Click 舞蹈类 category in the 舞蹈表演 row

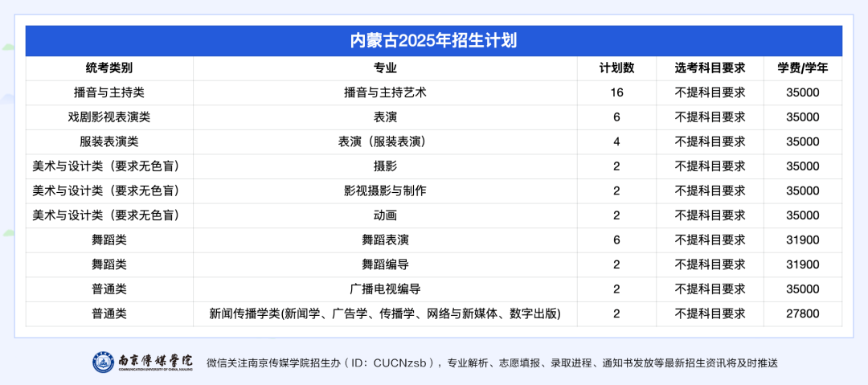click(109, 240)
